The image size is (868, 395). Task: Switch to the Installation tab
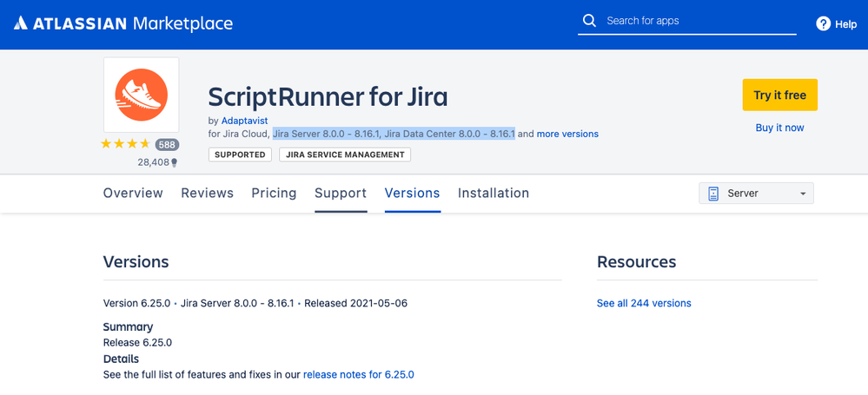coord(494,193)
